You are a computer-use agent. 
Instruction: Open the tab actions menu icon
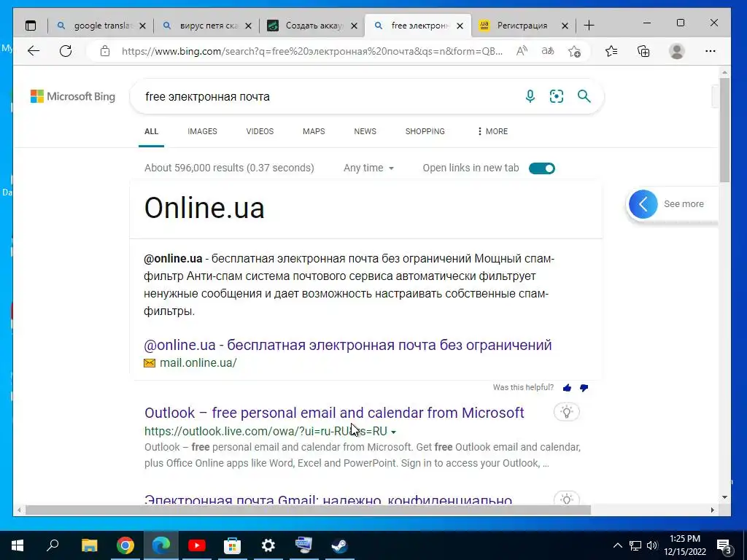[x=31, y=26]
